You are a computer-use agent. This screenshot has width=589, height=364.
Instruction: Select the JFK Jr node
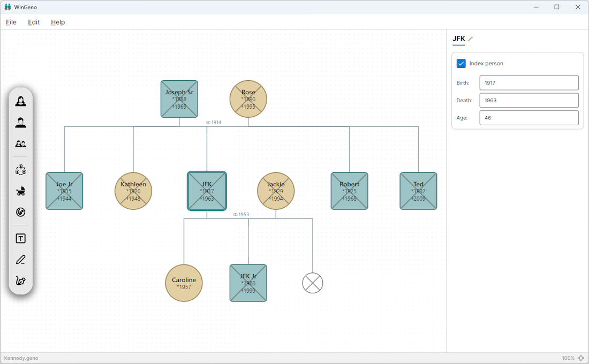point(248,283)
